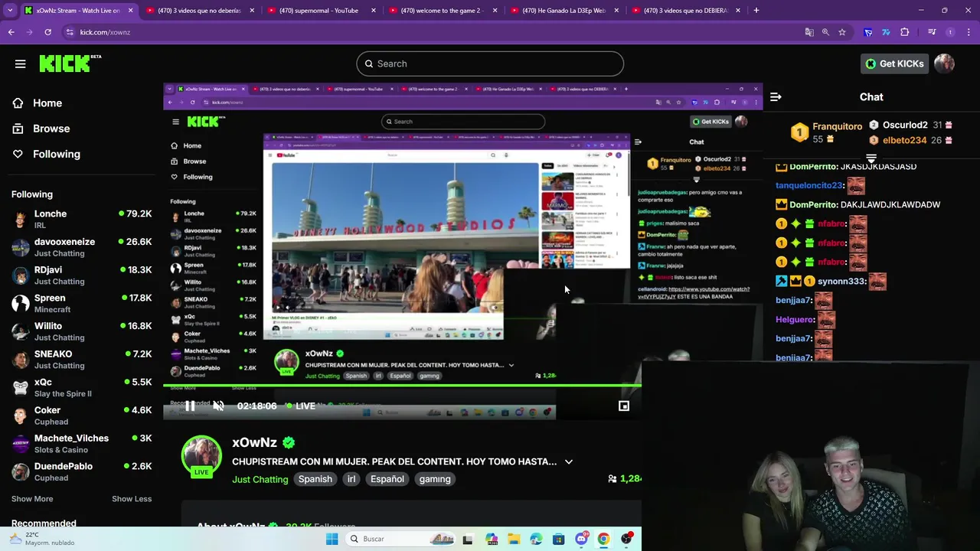This screenshot has width=980, height=551.
Task: Select the gaming tag
Action: (x=435, y=479)
